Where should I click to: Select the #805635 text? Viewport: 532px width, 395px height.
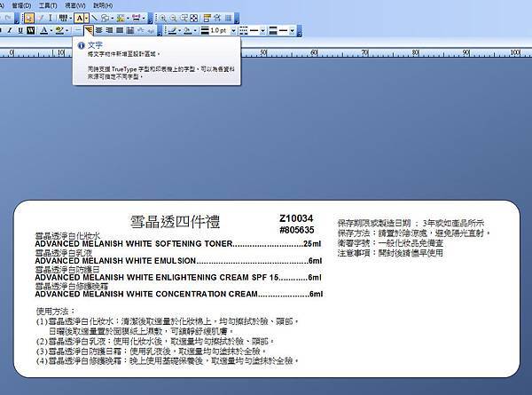(x=296, y=230)
